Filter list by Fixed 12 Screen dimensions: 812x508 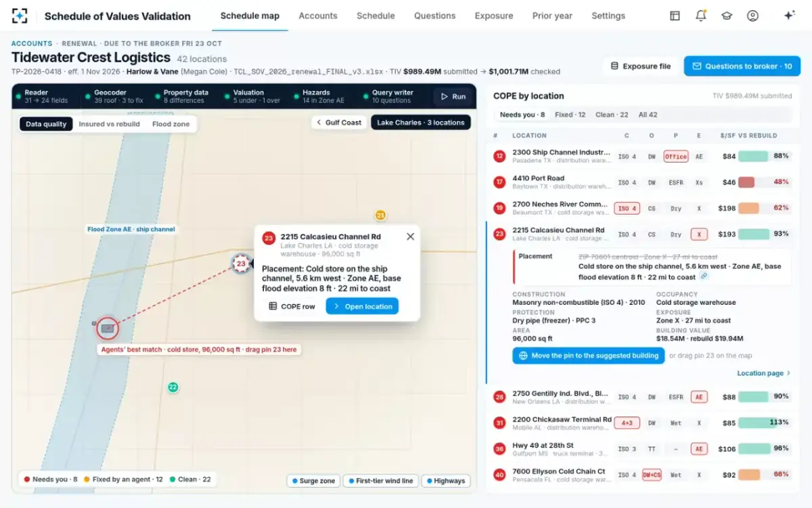pos(570,114)
